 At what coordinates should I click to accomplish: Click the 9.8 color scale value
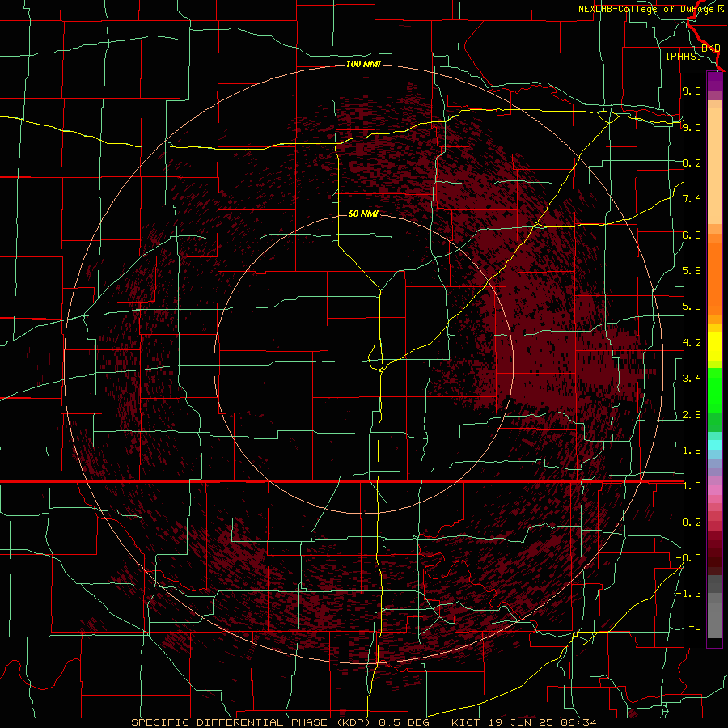tap(692, 91)
